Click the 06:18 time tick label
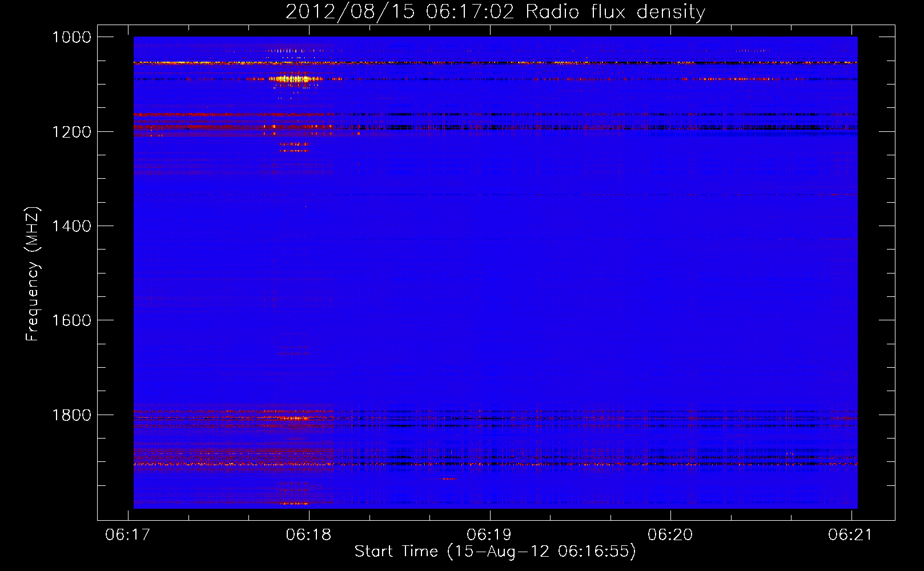The height and width of the screenshot is (571, 924). pyautogui.click(x=309, y=534)
